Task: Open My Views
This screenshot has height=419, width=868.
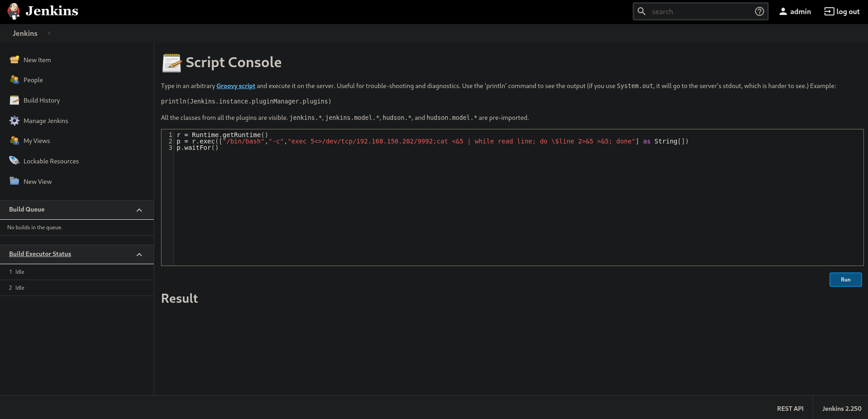Action: pyautogui.click(x=37, y=141)
